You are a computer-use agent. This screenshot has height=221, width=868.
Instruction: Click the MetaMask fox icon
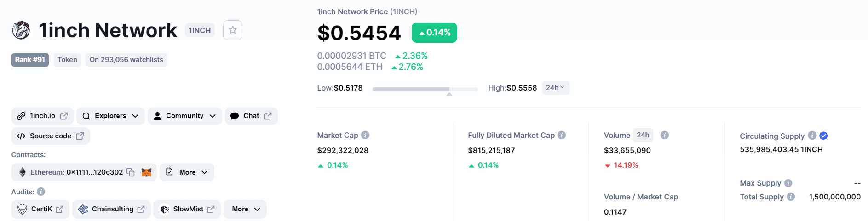[146, 172]
